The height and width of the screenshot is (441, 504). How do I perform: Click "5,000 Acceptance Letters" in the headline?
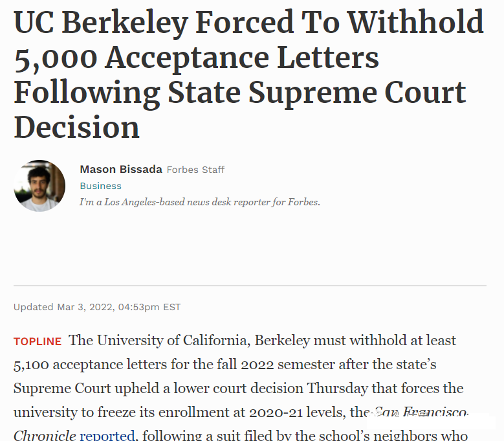(196, 58)
